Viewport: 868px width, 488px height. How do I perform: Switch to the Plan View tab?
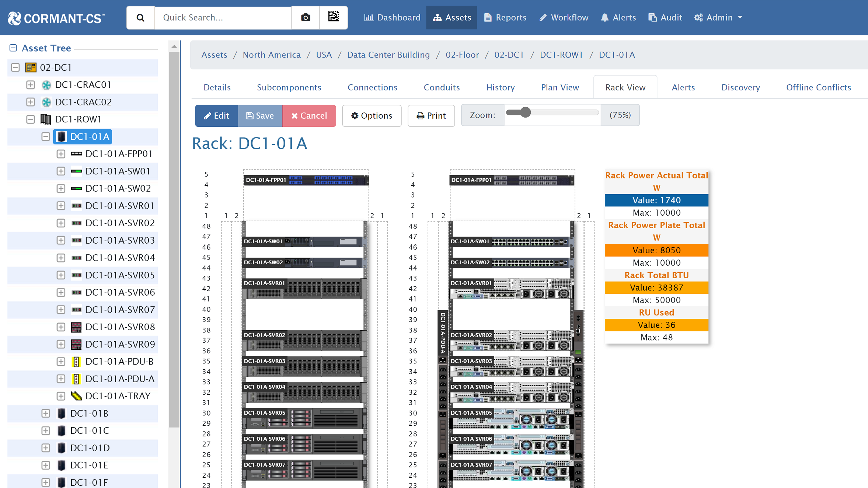pyautogui.click(x=560, y=87)
